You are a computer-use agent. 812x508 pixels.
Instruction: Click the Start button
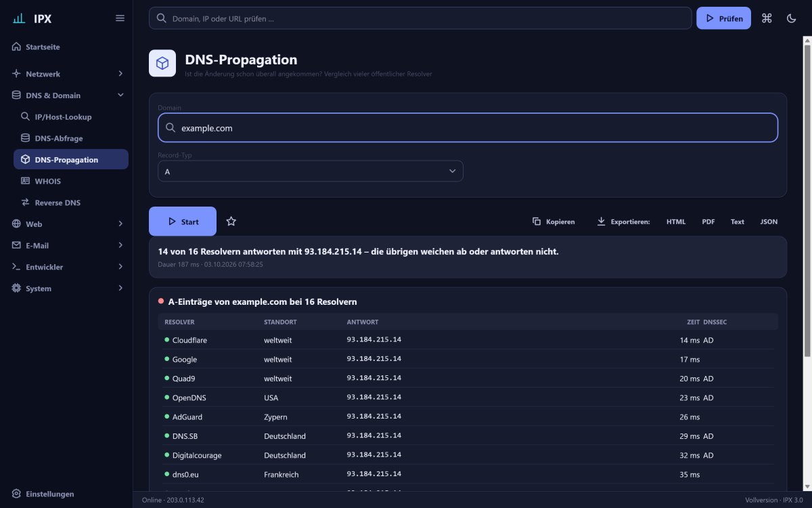(x=183, y=221)
